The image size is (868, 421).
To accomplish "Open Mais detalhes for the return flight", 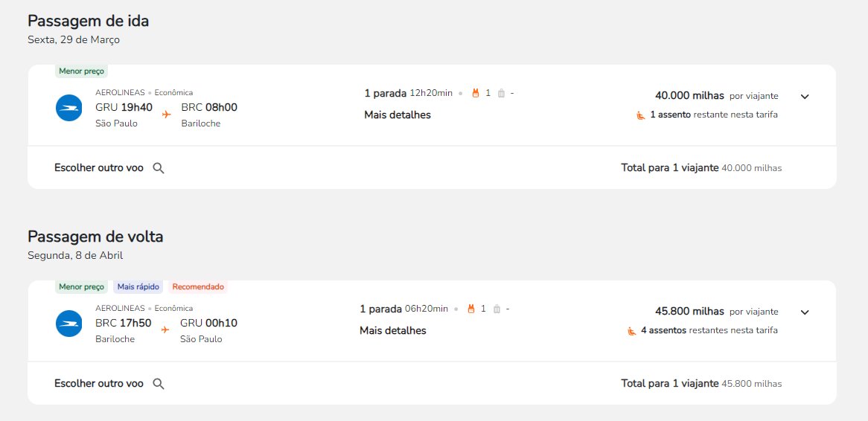I will tap(393, 331).
